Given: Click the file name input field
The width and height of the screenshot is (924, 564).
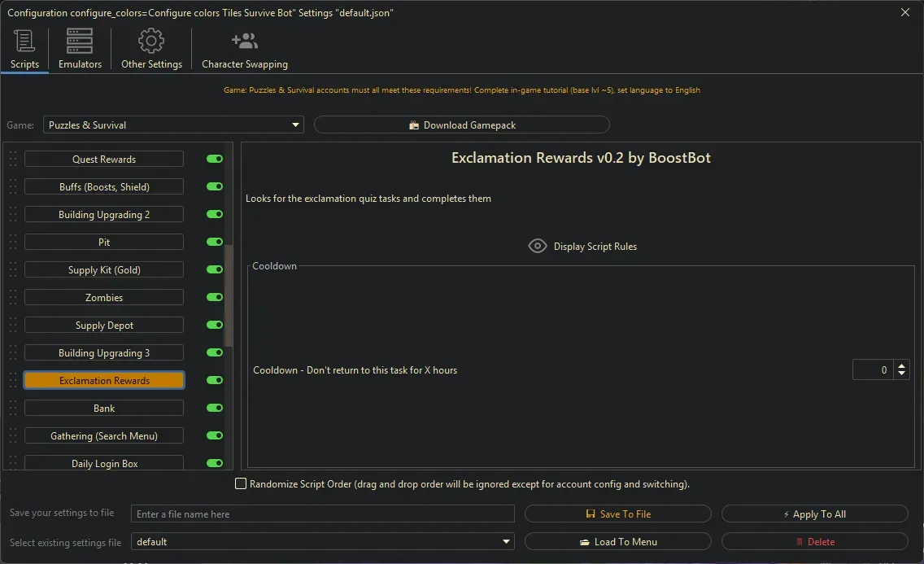Looking at the screenshot, I should point(322,513).
